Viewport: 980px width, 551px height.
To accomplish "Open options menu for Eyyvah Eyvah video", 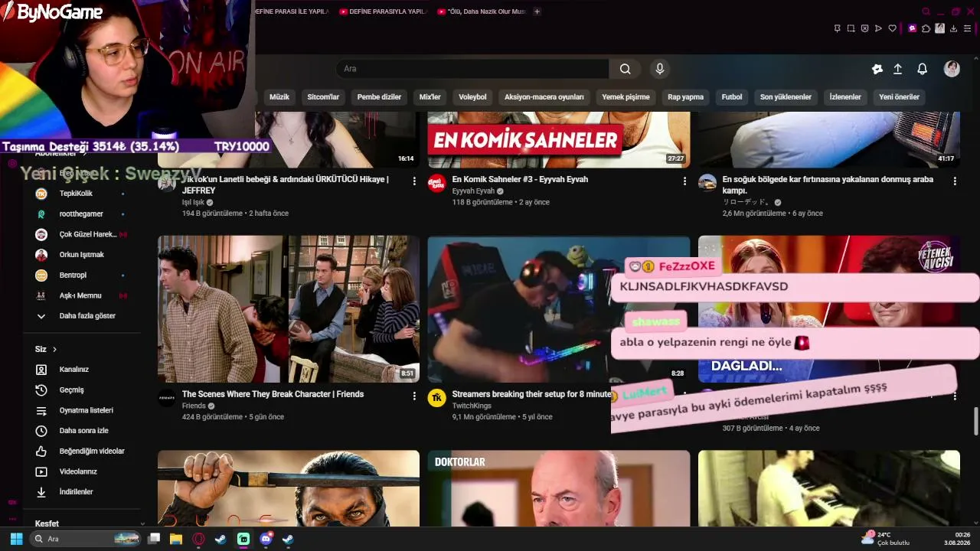I will (684, 181).
